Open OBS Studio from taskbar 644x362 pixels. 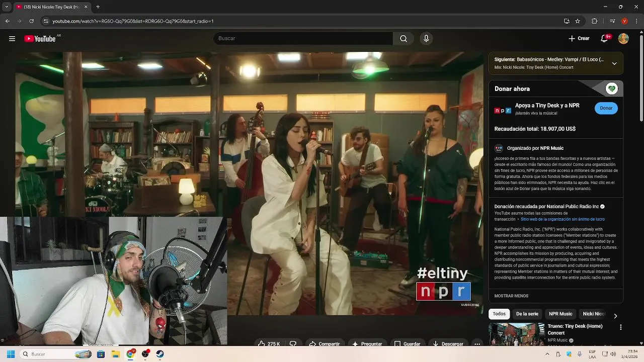pyautogui.click(x=145, y=354)
